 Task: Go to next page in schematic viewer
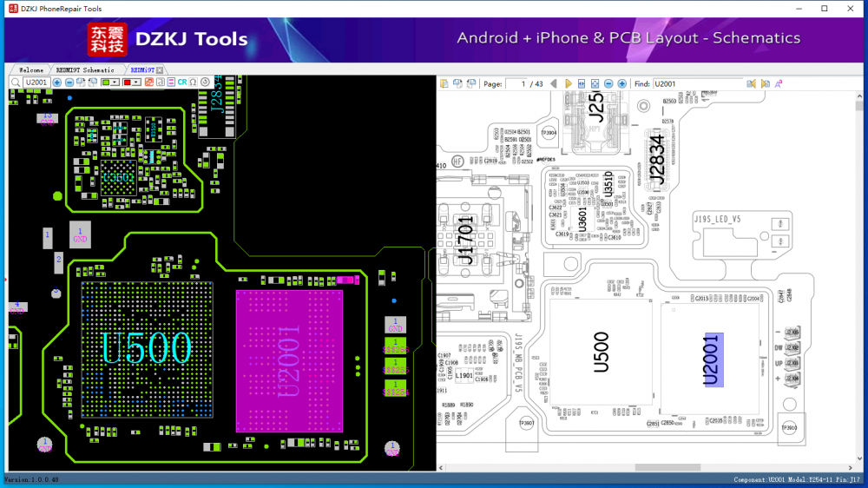click(569, 83)
